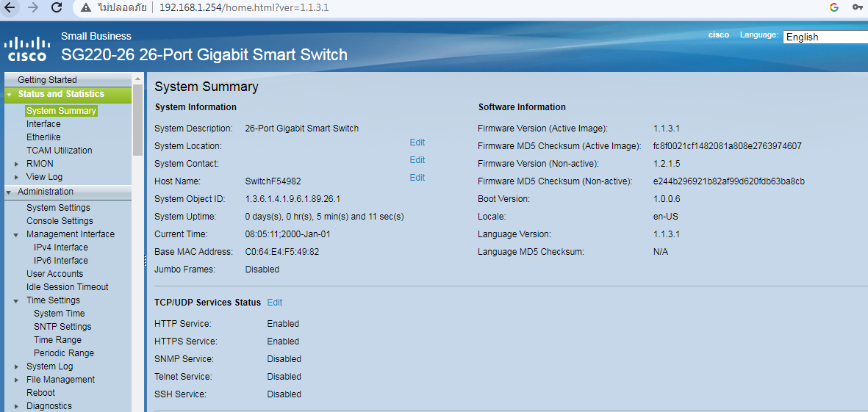Click Telnet Service Disabled status
Screen dimensions: 868x412
[284, 377]
